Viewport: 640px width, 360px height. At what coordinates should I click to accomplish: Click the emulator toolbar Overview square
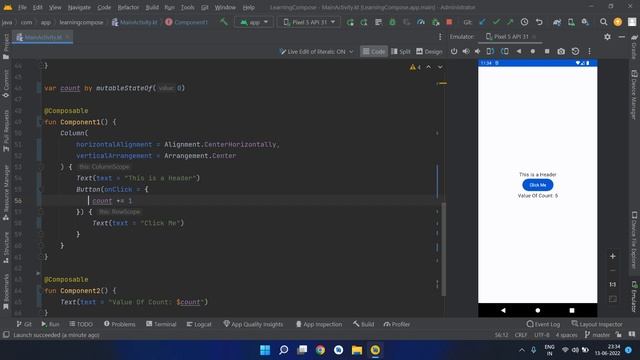click(x=547, y=51)
